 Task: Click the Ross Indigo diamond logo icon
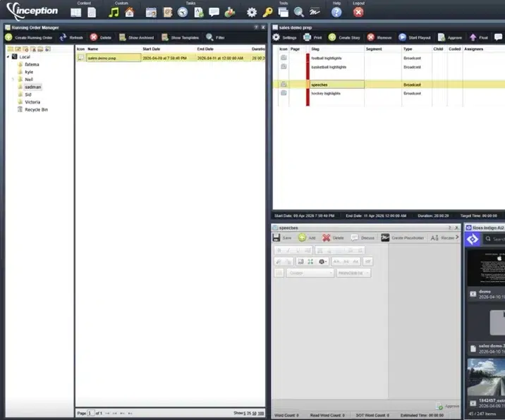(x=473, y=240)
